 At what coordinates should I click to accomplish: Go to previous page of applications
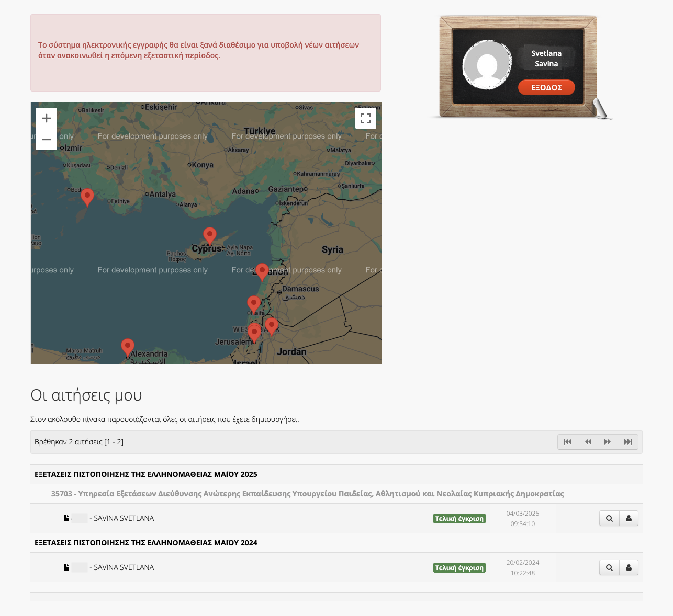(x=588, y=442)
